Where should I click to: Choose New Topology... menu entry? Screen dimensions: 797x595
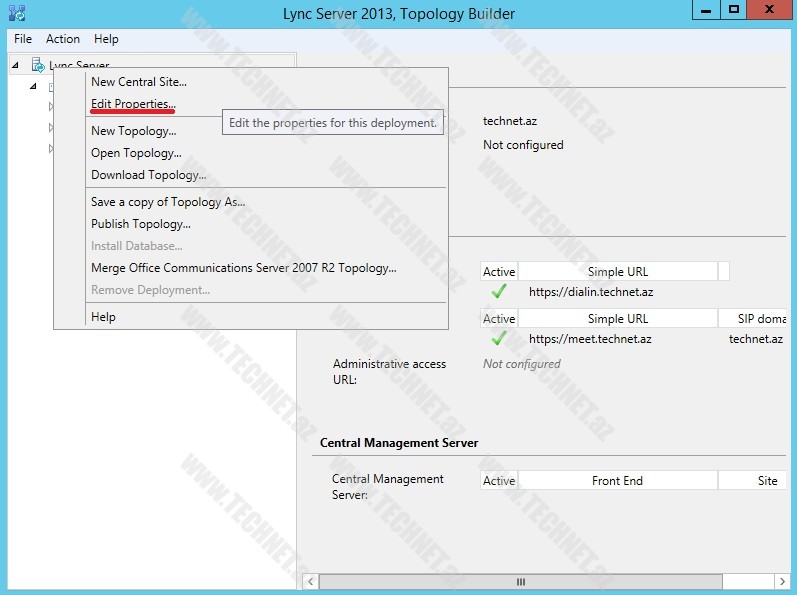(x=134, y=131)
